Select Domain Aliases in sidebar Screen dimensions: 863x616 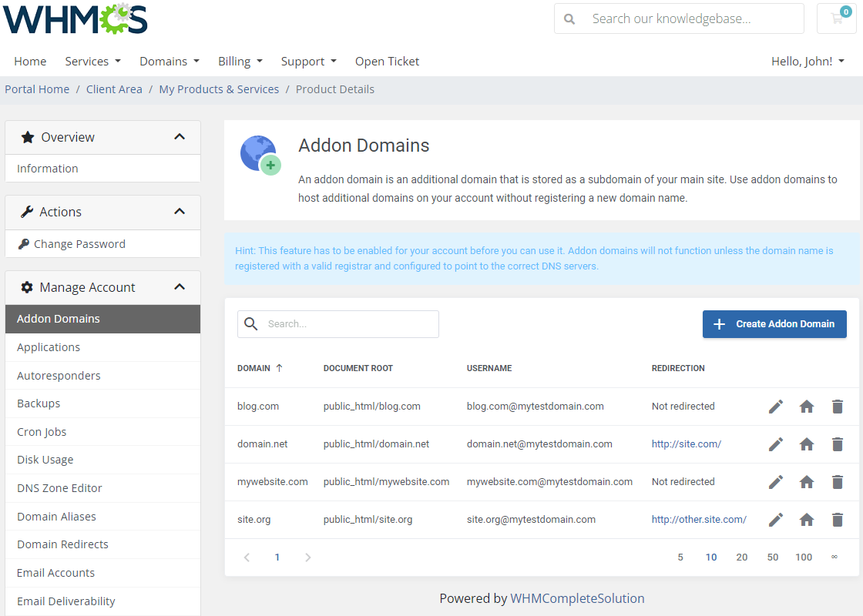click(103, 517)
